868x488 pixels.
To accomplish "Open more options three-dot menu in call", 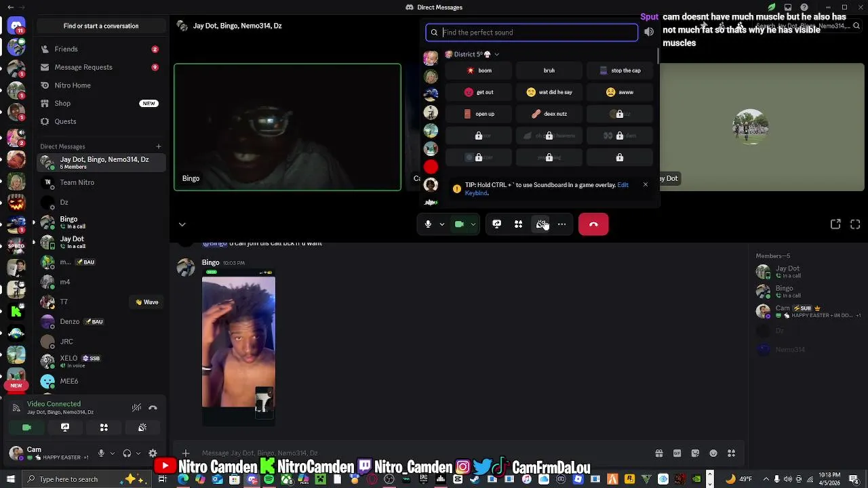I will pyautogui.click(x=561, y=224).
